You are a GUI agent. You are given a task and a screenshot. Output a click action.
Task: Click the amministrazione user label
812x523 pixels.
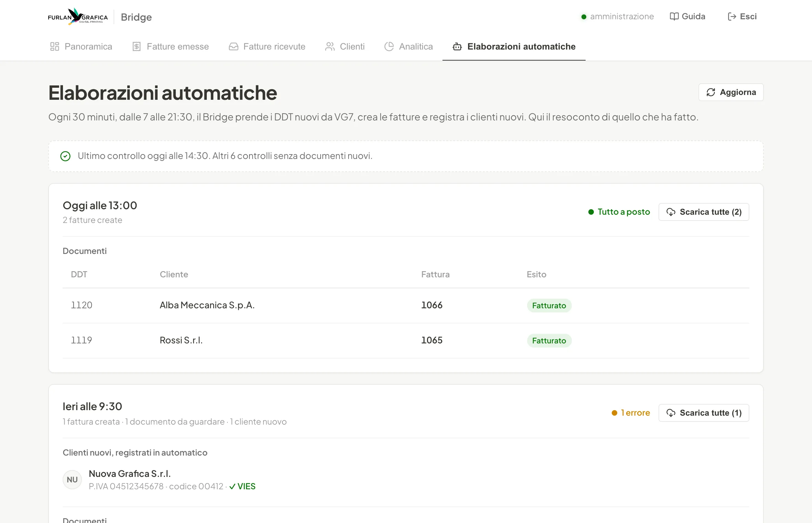[622, 17]
